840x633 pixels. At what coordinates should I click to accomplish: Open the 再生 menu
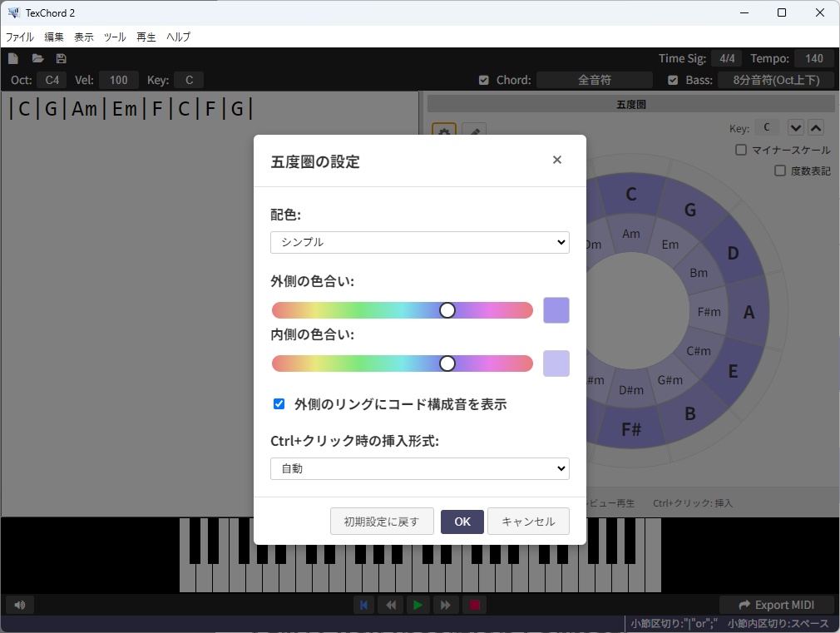coord(146,37)
